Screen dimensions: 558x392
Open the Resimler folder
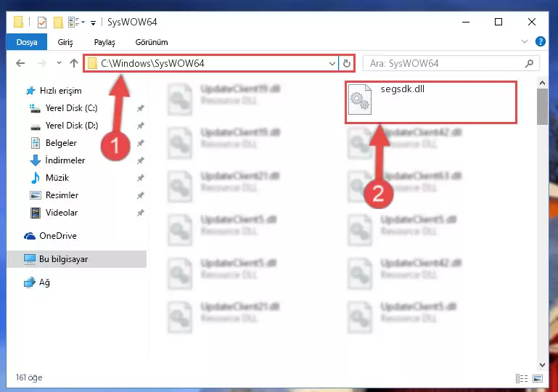click(x=62, y=195)
